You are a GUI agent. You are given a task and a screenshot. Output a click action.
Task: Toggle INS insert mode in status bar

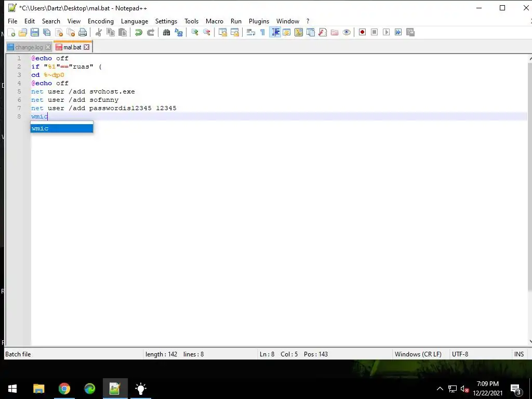click(519, 354)
